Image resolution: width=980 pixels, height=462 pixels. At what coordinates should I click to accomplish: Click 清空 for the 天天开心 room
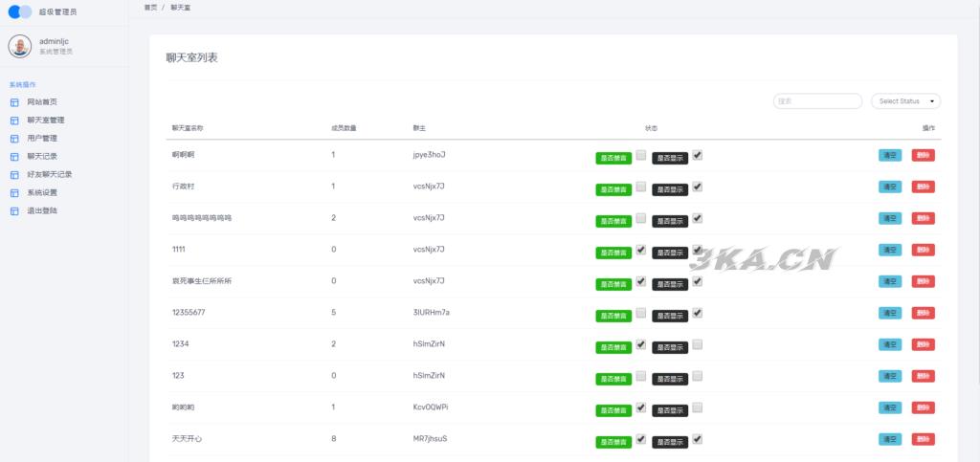[x=890, y=440]
